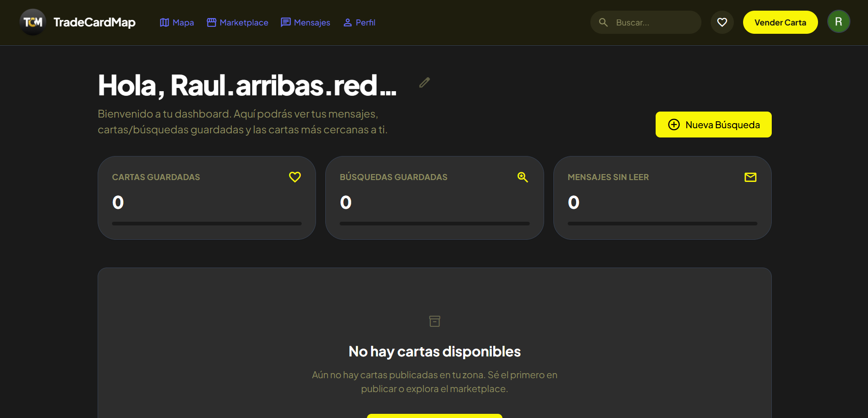Click the "Hola, Raul.arribas.red..." greeting
This screenshot has width=868, height=418.
pos(248,85)
